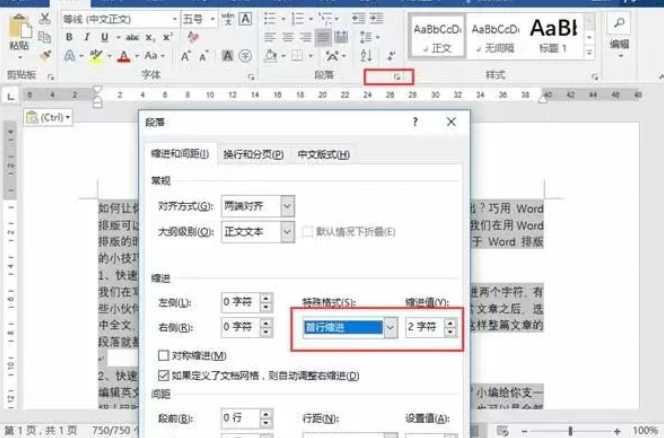Image resolution: width=664 pixels, height=438 pixels.
Task: Center-align the text
Action: pos(288,37)
